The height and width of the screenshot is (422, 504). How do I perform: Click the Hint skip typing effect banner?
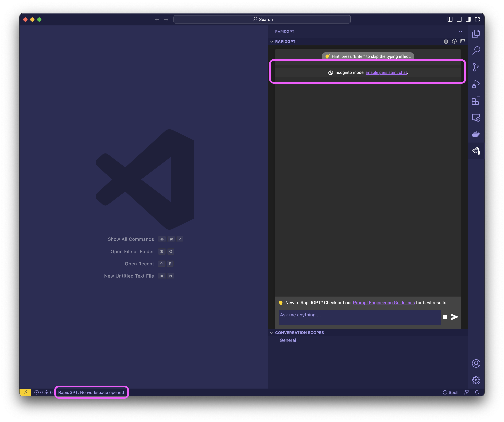[368, 56]
